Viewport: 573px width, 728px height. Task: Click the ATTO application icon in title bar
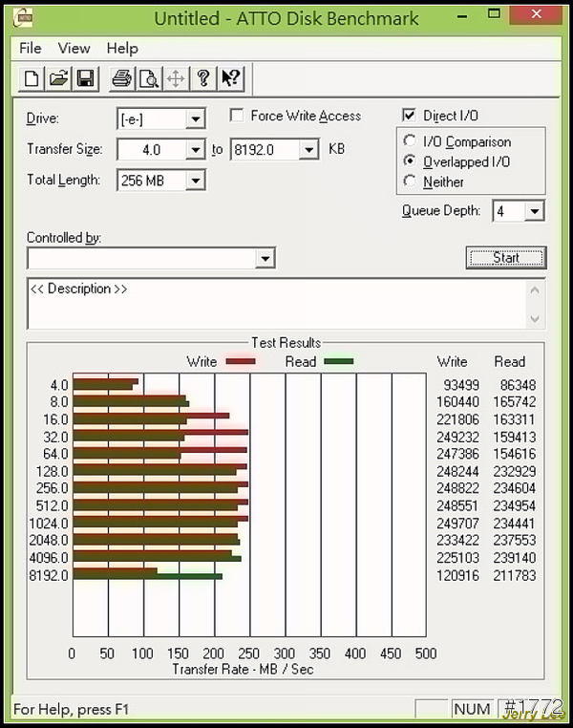coord(23,18)
